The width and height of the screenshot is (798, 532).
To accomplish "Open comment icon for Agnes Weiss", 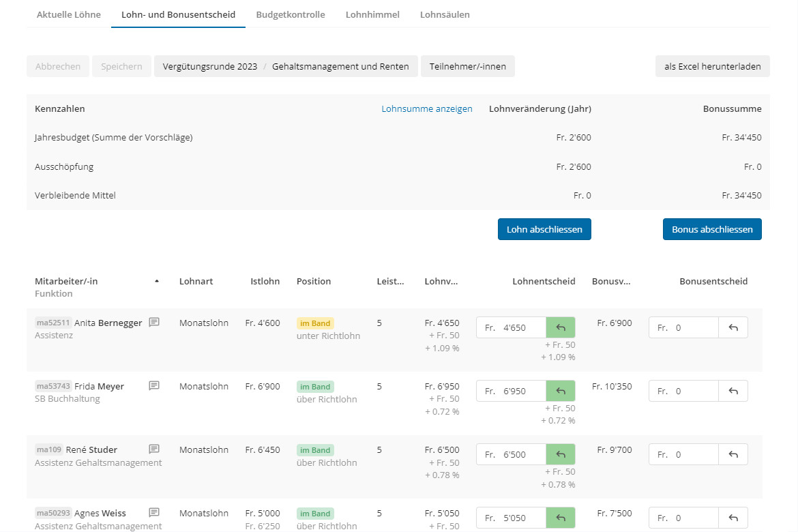I will click(154, 513).
